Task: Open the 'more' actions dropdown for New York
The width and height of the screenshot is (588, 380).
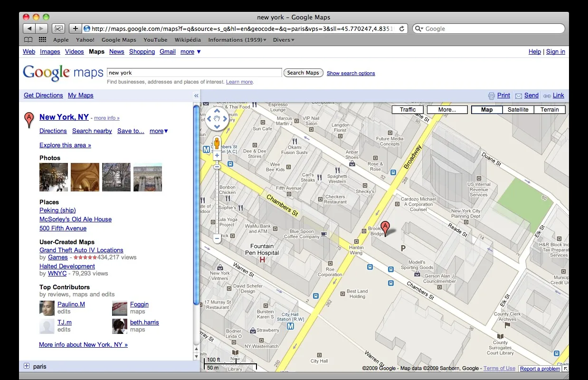Action: tap(159, 131)
